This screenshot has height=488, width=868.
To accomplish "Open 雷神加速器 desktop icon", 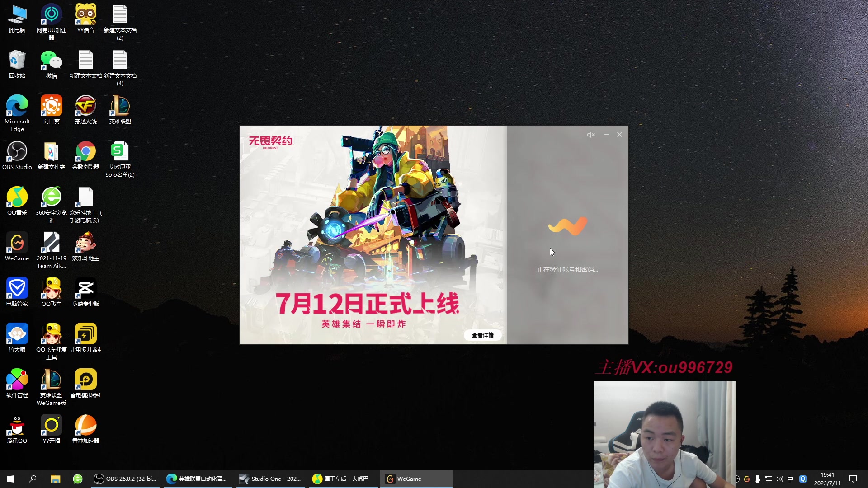I will (x=85, y=425).
